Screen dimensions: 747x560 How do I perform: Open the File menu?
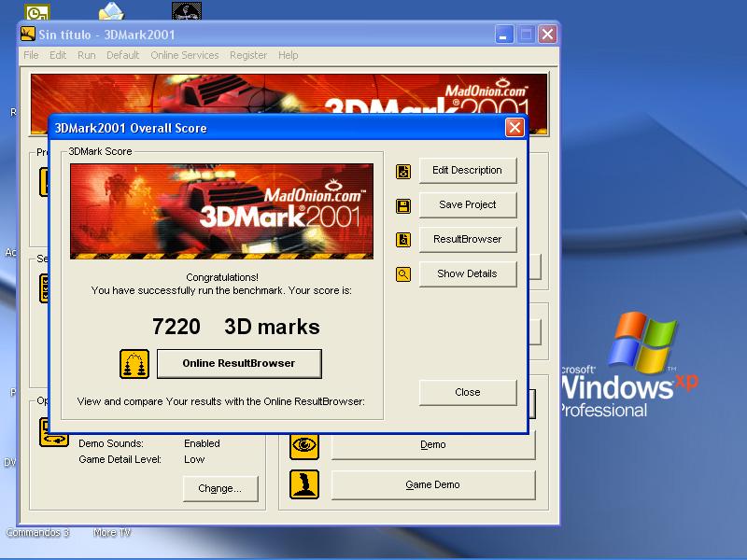[31, 55]
